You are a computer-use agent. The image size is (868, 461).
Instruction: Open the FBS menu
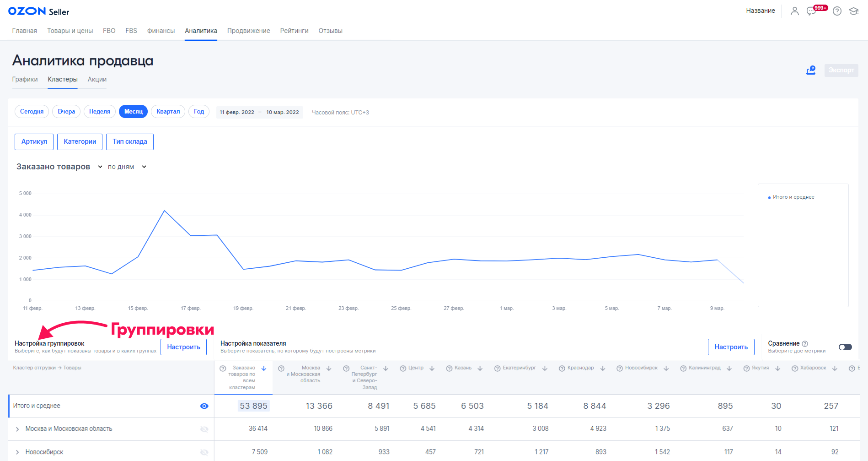131,31
